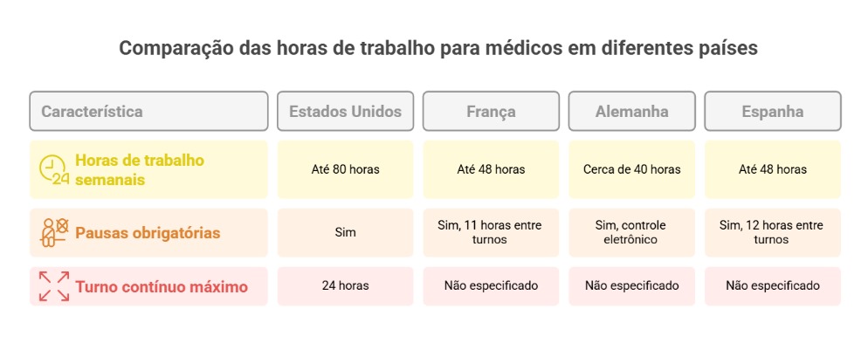Select the Alemanha column header
The width and height of the screenshot is (868, 343).
click(631, 111)
